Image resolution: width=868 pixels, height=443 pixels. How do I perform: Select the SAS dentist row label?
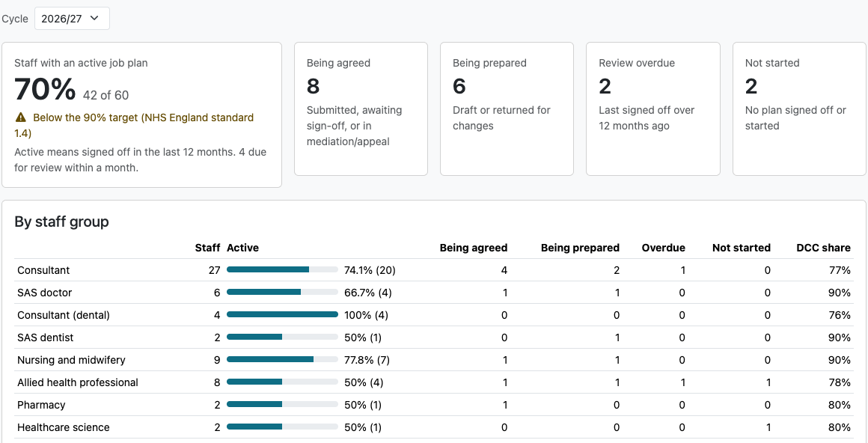coord(46,337)
